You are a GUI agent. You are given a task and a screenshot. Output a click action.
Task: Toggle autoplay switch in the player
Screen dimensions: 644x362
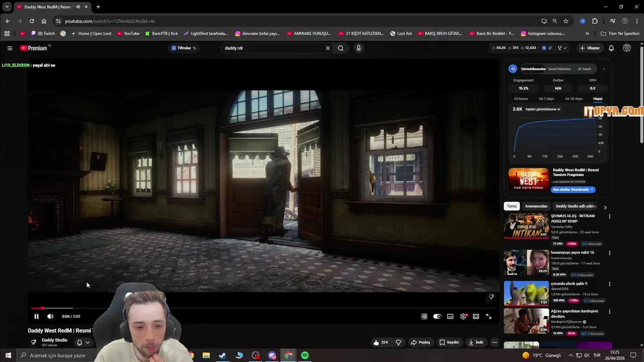point(437,316)
